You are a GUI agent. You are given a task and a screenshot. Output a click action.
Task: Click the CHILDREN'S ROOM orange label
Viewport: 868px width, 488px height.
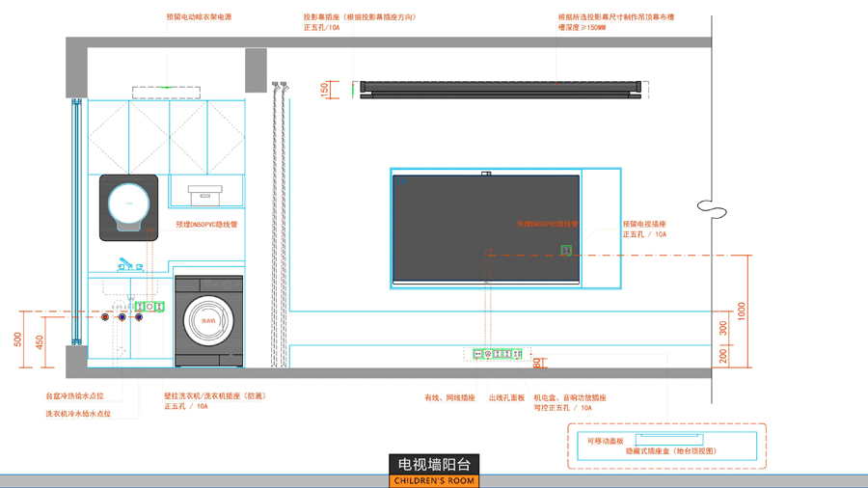coord(433,480)
